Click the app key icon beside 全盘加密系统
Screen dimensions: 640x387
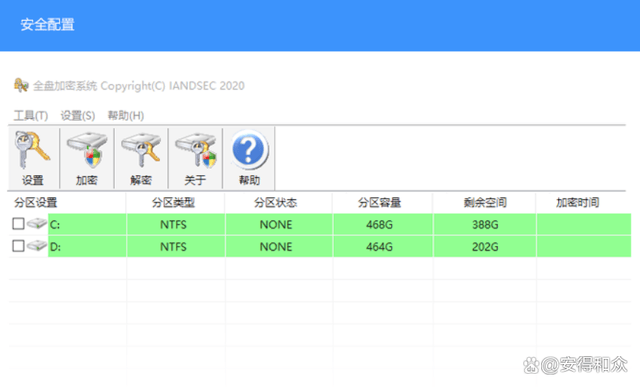(x=21, y=85)
